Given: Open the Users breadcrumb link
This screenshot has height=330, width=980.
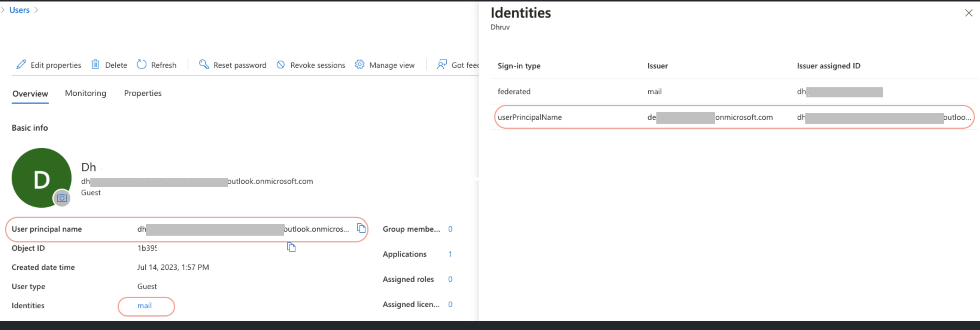Looking at the screenshot, I should point(19,10).
